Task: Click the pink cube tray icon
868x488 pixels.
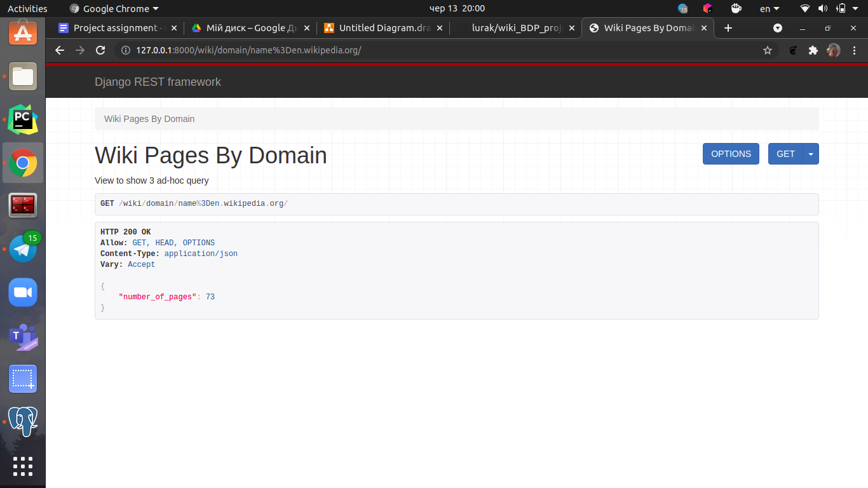Action: pyautogui.click(x=708, y=9)
